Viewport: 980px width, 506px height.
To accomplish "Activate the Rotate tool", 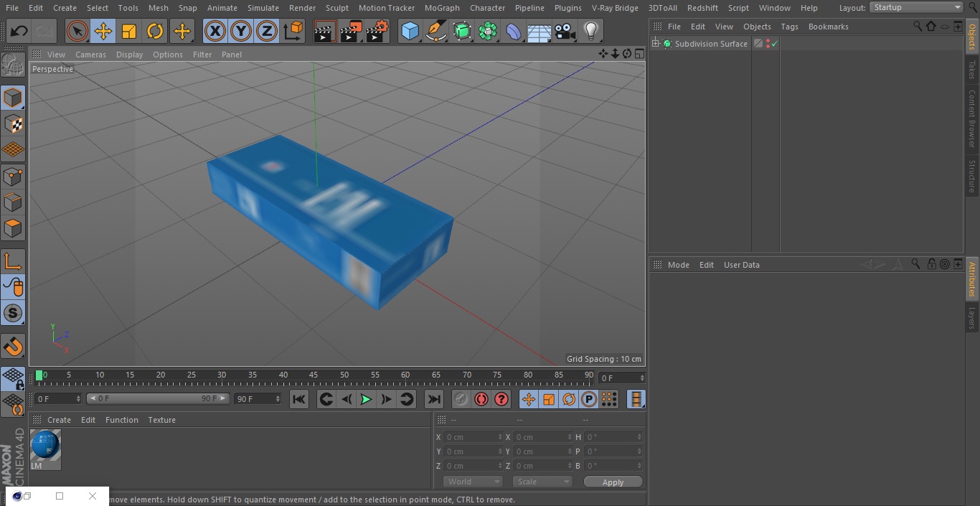I will pos(155,31).
